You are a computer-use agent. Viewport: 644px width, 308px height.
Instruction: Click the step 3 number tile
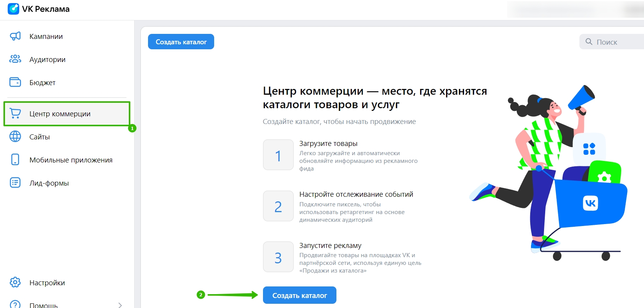tap(278, 257)
